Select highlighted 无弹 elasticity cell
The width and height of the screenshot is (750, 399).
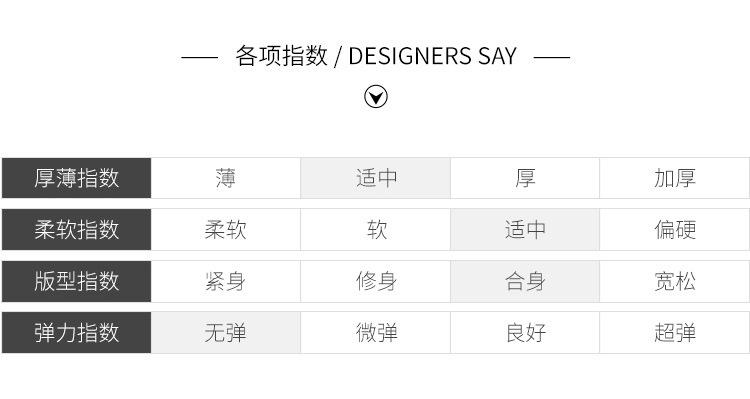[226, 332]
